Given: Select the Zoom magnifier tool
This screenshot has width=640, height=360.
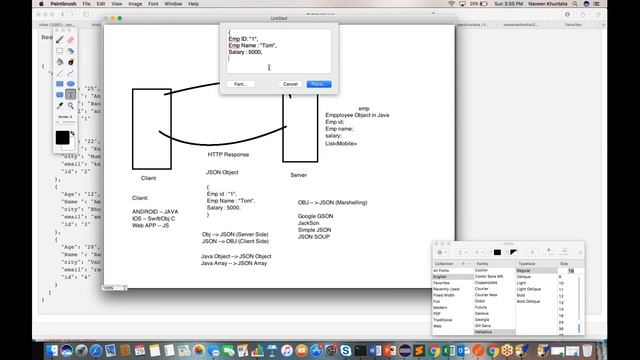Looking at the screenshot, I should (71, 106).
